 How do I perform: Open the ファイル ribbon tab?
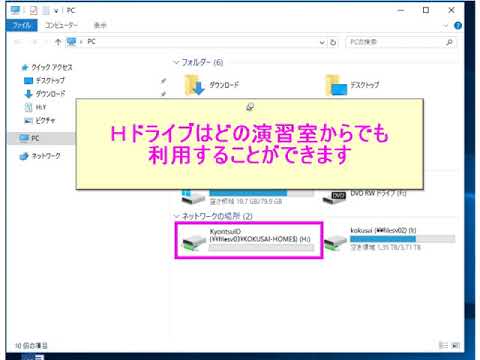click(x=22, y=25)
